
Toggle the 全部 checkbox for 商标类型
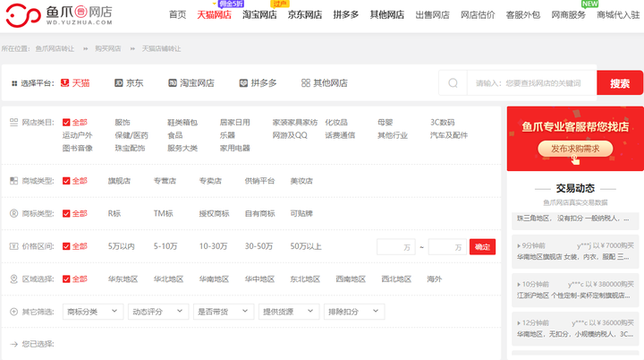tap(66, 213)
